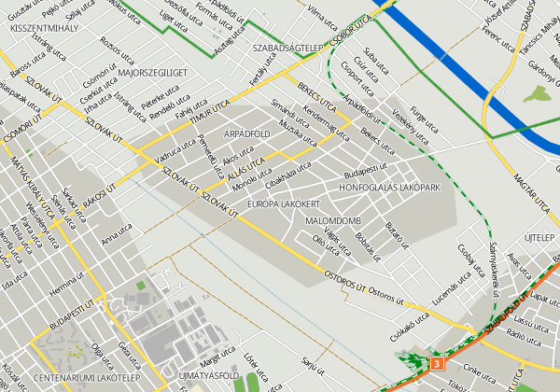Click the ÚJMÁTYÁSFÖLD district label
The height and width of the screenshot is (392, 560).
[x=208, y=375]
